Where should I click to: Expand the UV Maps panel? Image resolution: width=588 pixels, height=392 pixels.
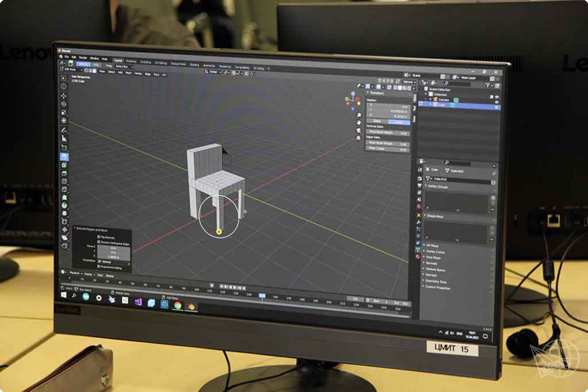coord(432,246)
